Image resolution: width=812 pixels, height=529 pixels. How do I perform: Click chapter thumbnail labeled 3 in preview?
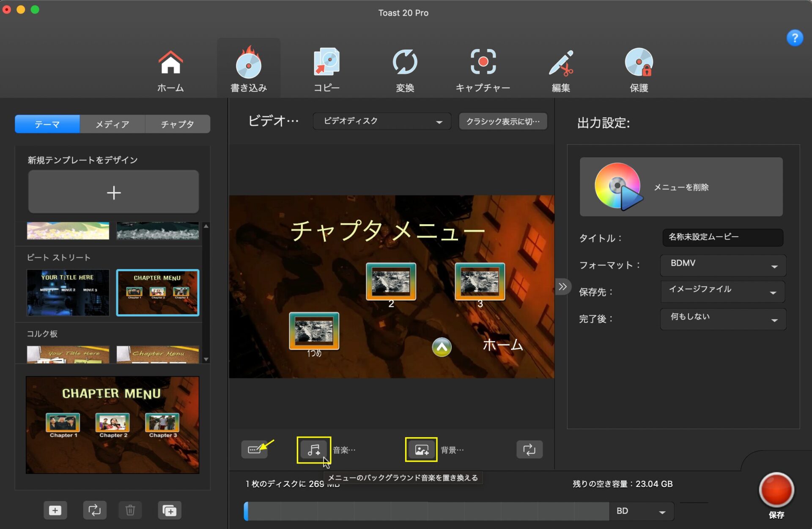pos(480,281)
